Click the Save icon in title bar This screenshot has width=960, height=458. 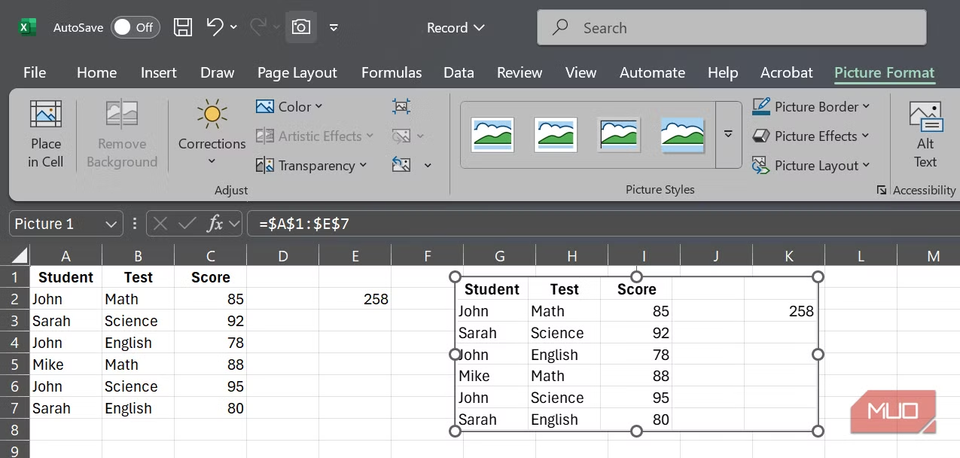[x=183, y=28]
